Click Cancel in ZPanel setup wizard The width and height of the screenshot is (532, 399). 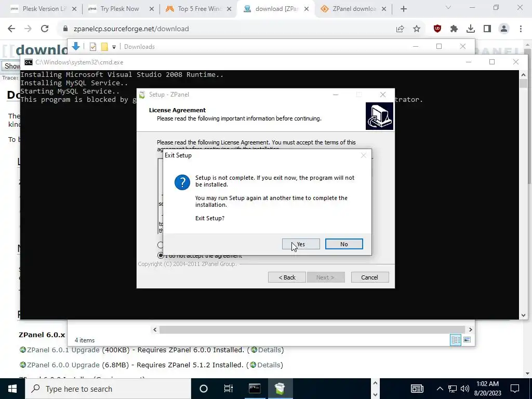click(x=369, y=277)
